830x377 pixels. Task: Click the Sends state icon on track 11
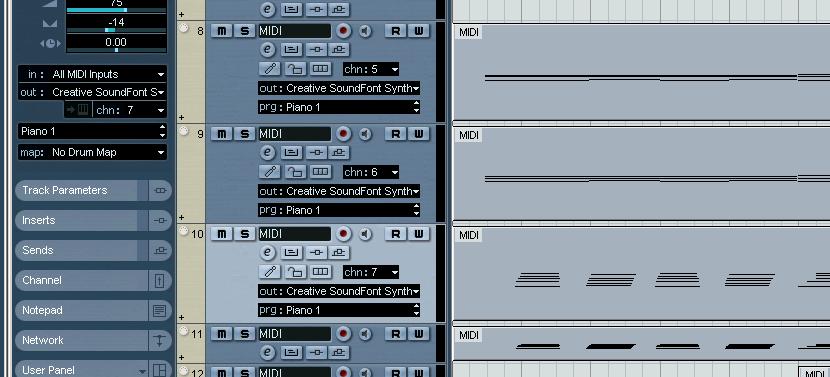pos(339,353)
